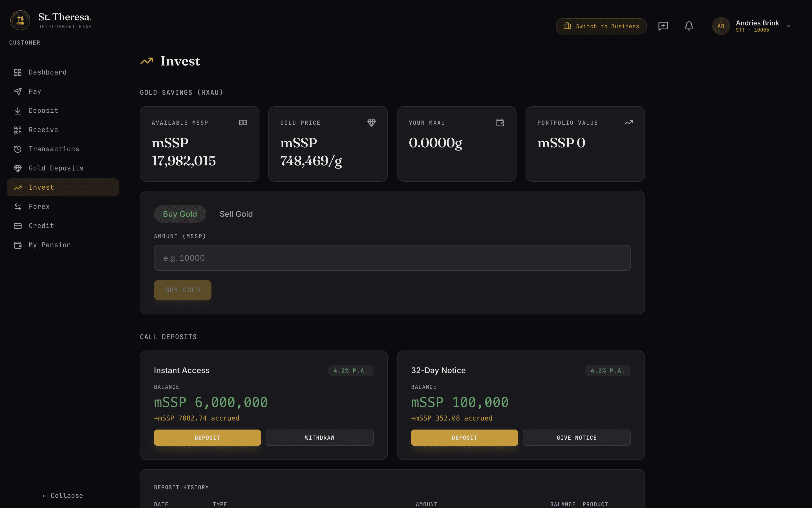Click the BALANCE column header in Deposit History
812x508 pixels.
tap(563, 504)
